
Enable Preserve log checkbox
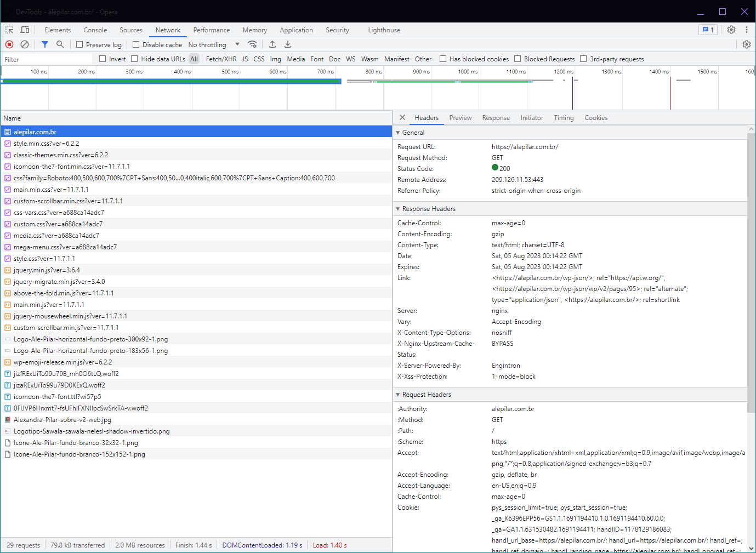pos(79,44)
